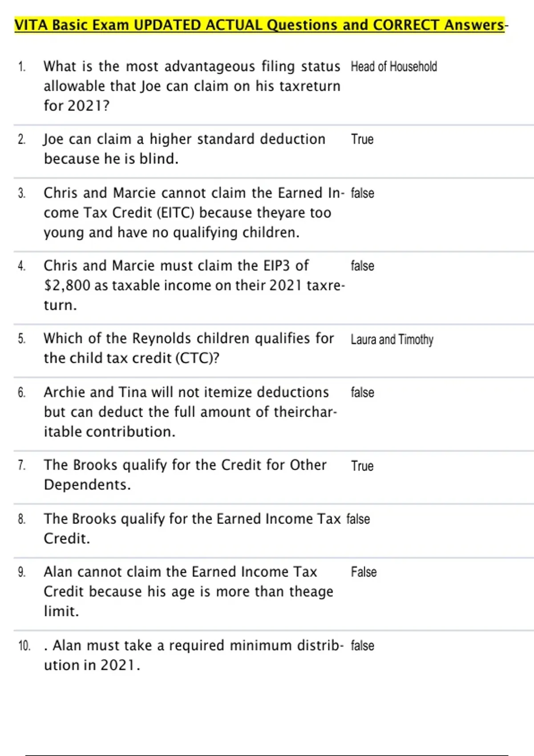
Task: Click question 1 about Joe's filing status
Action: coord(191,86)
